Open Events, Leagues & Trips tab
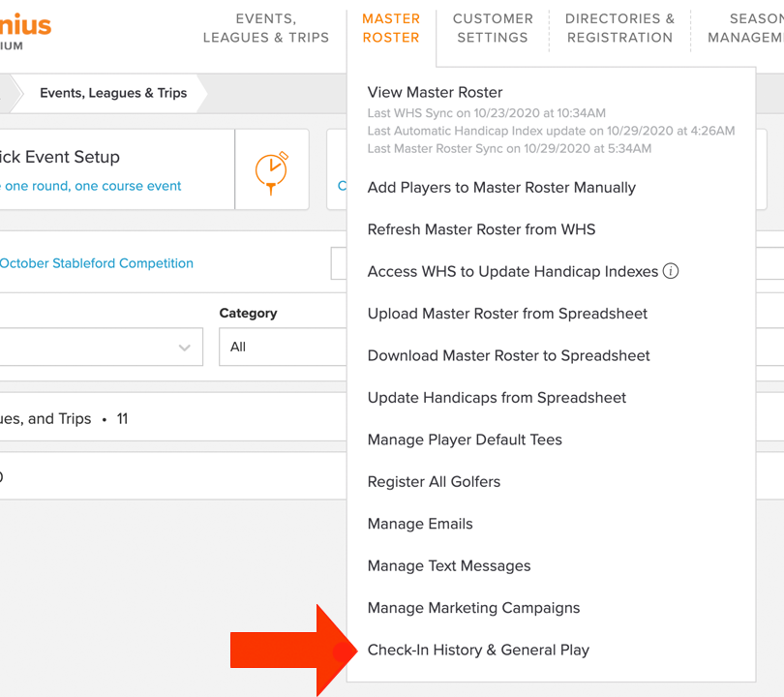 266,28
